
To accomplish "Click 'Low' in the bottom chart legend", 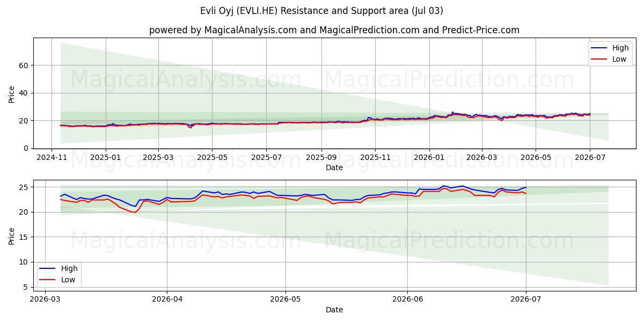I will pyautogui.click(x=68, y=280).
